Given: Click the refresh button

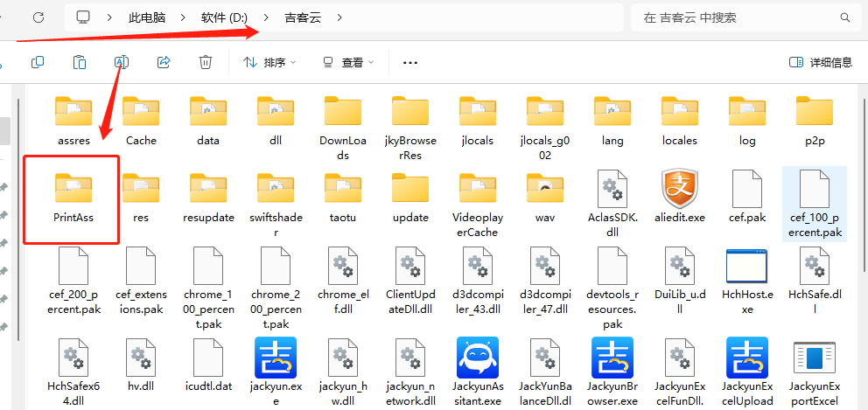Looking at the screenshot, I should 38,17.
